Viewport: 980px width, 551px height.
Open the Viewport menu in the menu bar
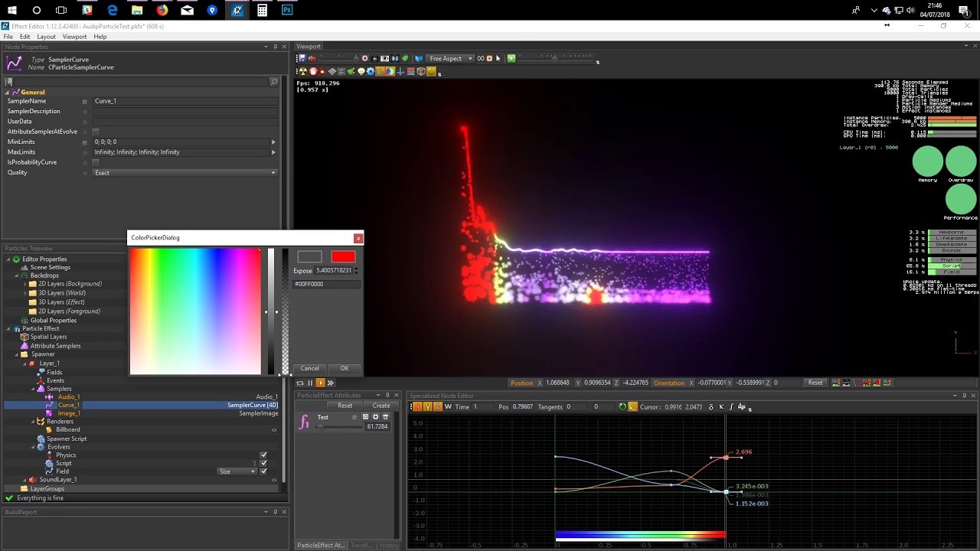74,36
